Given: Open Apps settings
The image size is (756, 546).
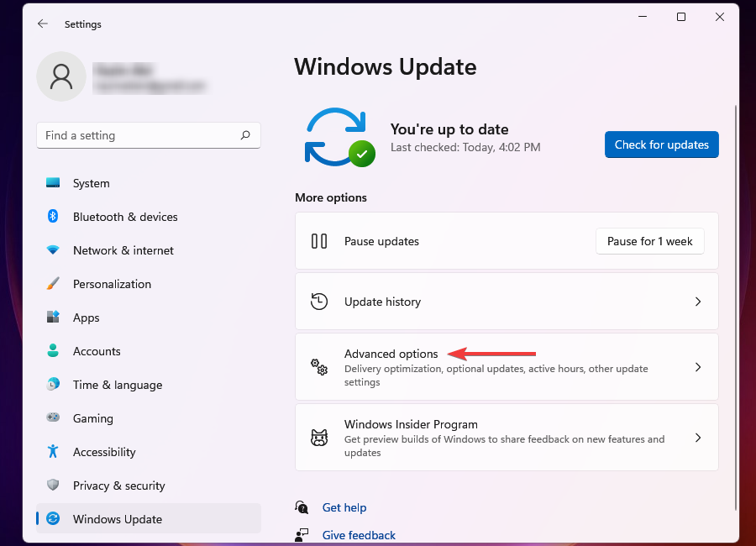Looking at the screenshot, I should click(149, 318).
